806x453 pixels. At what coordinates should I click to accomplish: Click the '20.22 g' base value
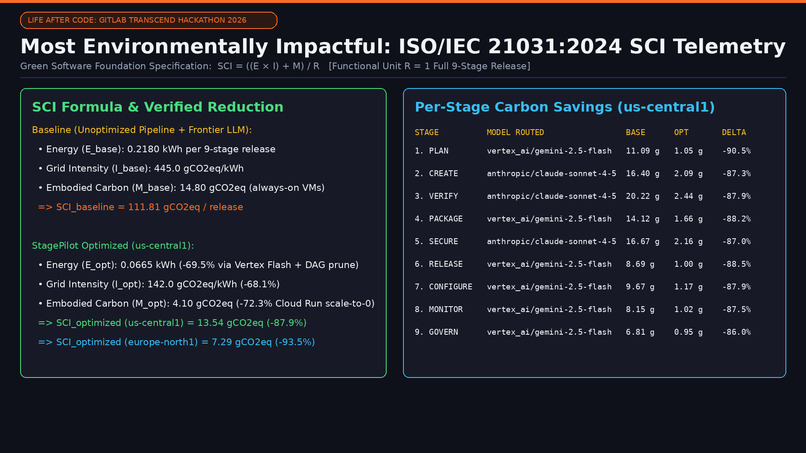pyautogui.click(x=643, y=196)
